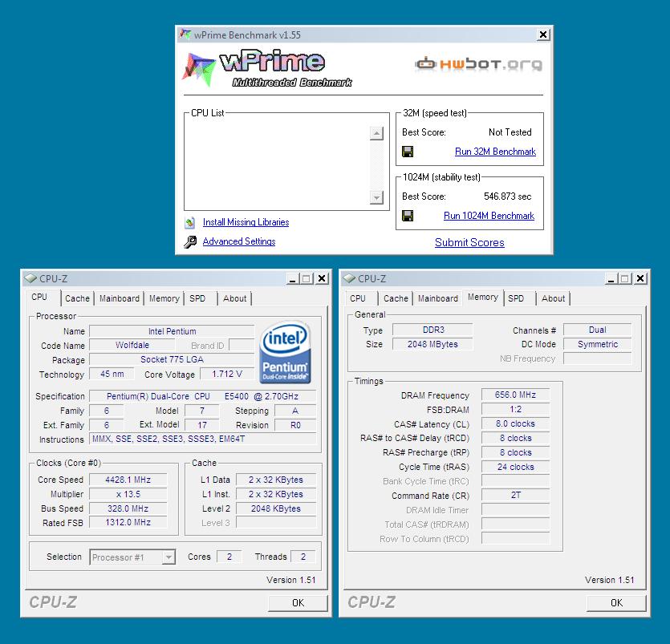Open the Mainboard tab in left CPU-Z
The image size is (670, 644).
point(120,298)
